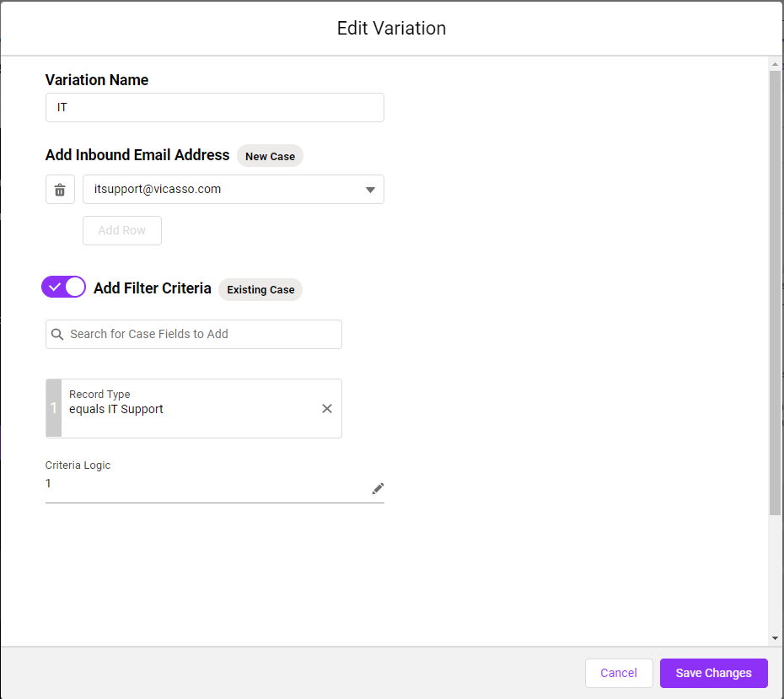Select the Record Type equals IT Support card

(x=194, y=408)
